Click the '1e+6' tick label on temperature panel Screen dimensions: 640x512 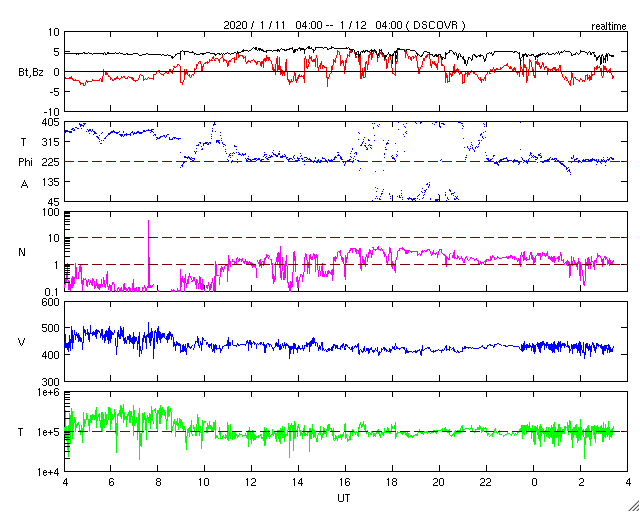pyautogui.click(x=49, y=392)
